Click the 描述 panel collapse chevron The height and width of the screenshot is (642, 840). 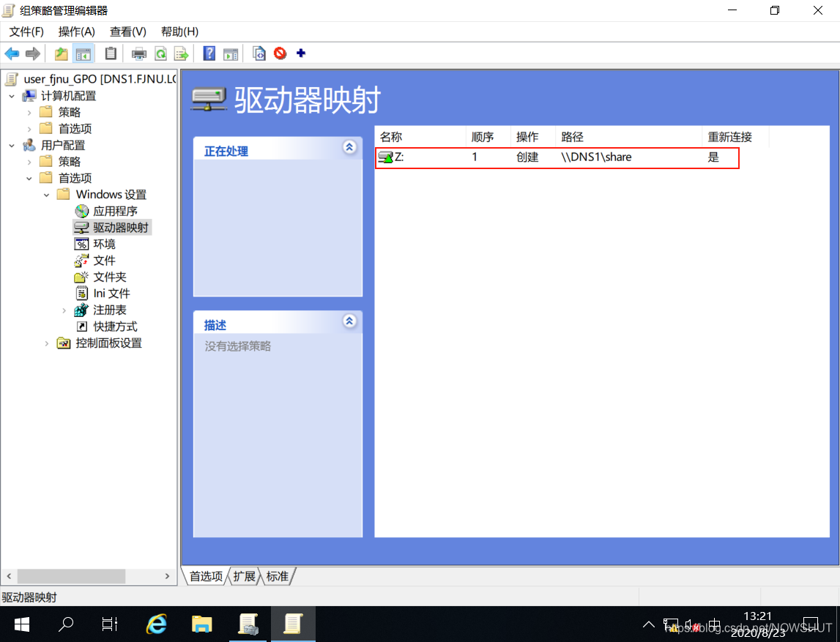350,321
